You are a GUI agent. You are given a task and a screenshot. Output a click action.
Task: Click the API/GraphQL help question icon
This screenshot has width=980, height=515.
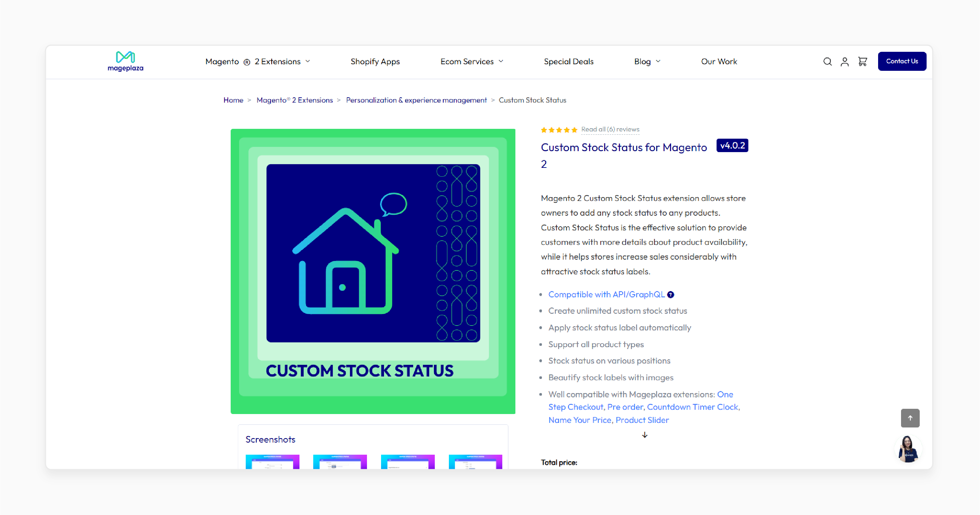[x=671, y=295]
